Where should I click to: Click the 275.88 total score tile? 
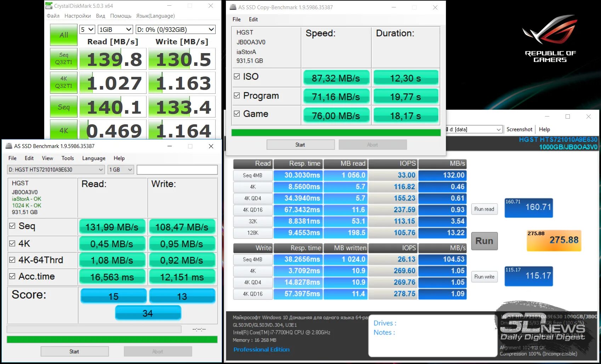[x=554, y=240]
